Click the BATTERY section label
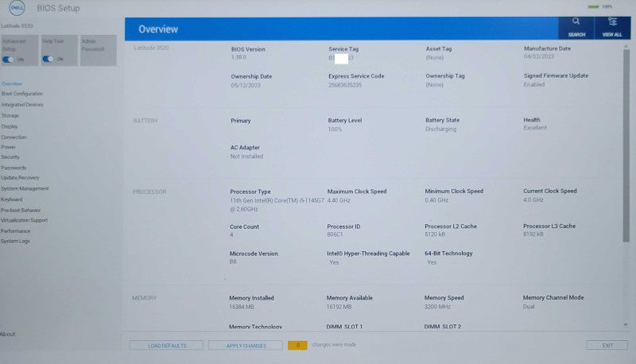Viewport: 636px width, 364px height. point(145,121)
